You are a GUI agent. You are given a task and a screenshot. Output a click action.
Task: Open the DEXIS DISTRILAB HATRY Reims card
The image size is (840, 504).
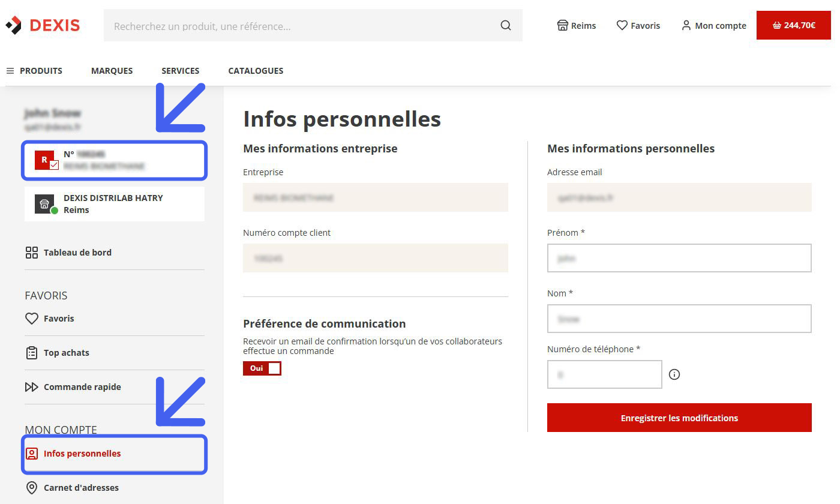(115, 204)
